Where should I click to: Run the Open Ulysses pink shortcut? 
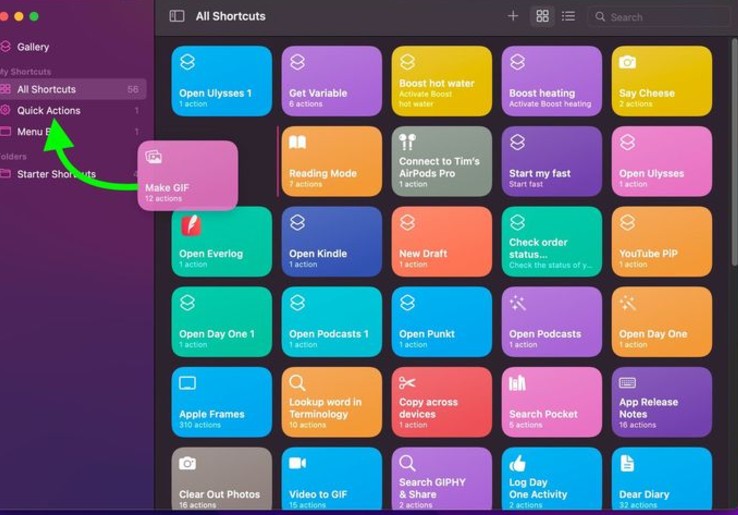(x=662, y=161)
